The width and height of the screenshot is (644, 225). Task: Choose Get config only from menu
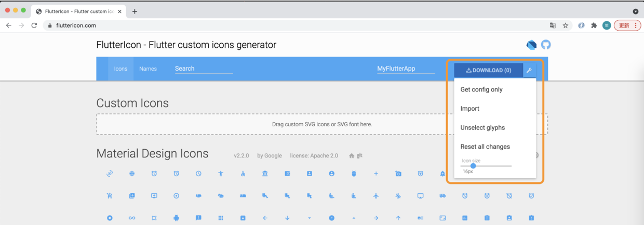[481, 89]
